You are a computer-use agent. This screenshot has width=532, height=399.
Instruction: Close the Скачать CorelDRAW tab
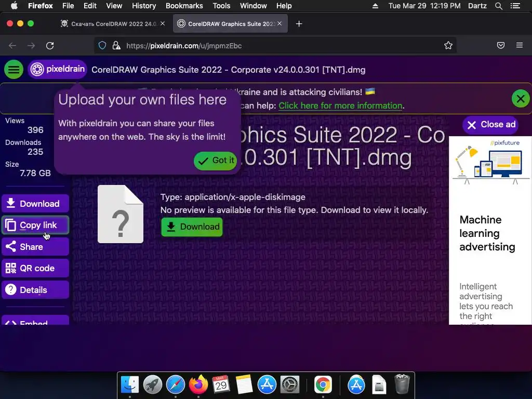pos(163,23)
